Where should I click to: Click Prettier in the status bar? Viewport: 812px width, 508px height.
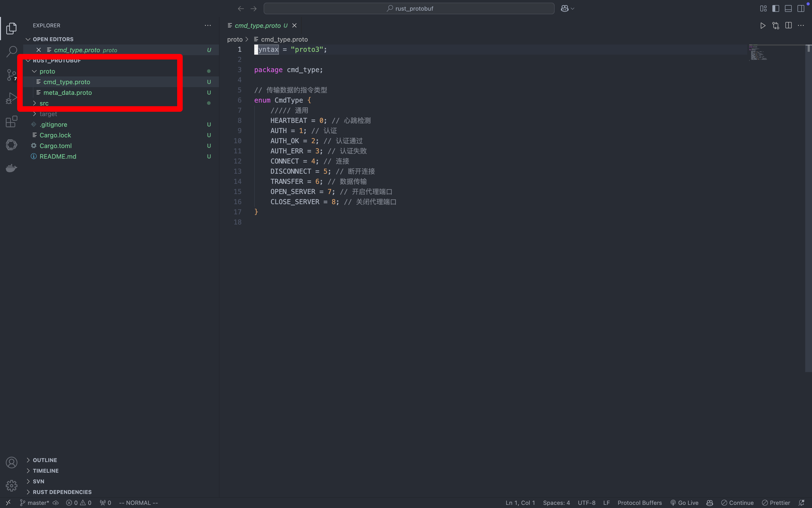point(776,503)
